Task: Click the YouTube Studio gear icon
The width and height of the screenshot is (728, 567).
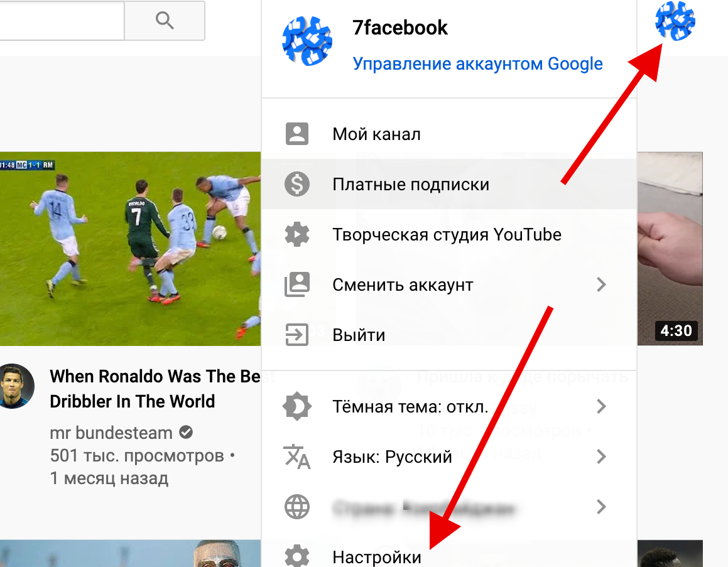Action: (x=297, y=234)
